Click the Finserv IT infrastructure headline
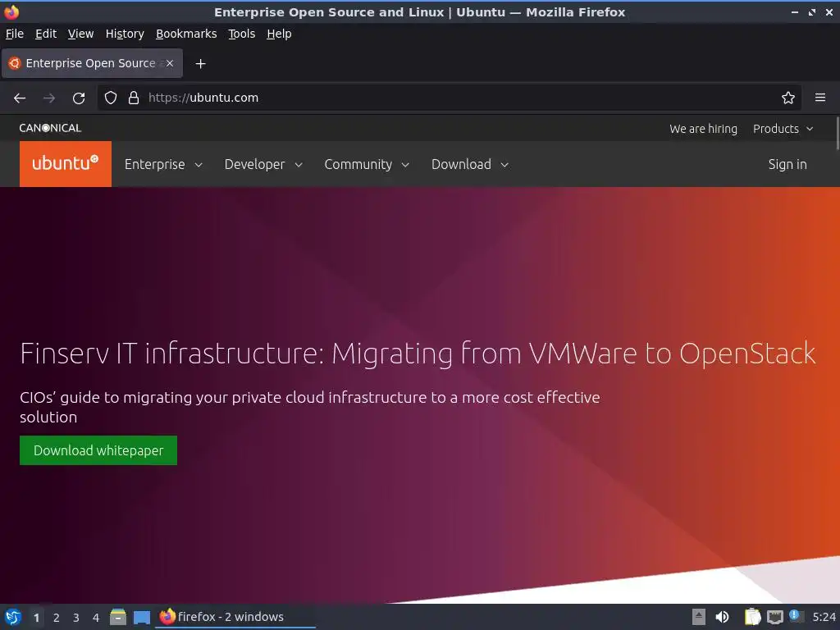The width and height of the screenshot is (840, 630). pyautogui.click(x=418, y=354)
